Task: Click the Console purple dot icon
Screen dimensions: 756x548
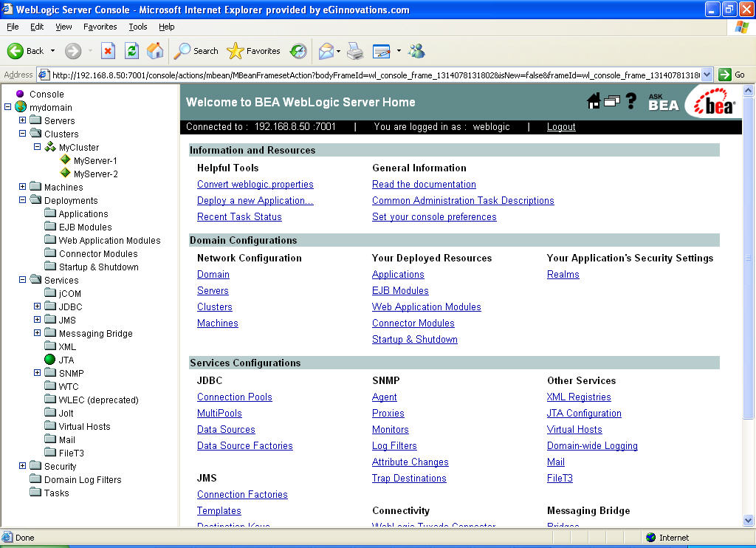Action: 20,94
